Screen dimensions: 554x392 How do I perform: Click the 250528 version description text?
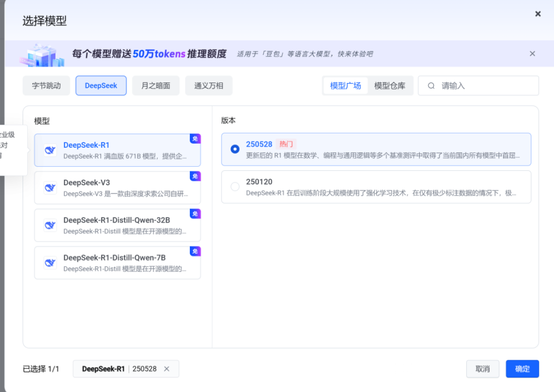tap(383, 155)
